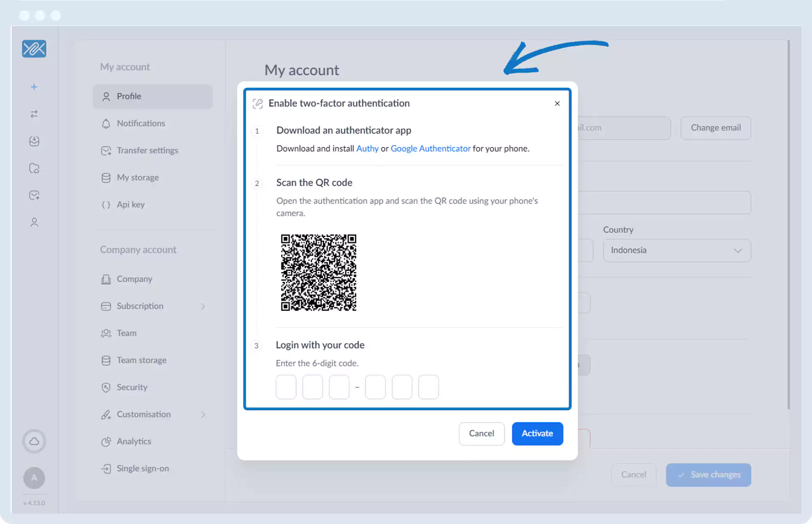Click the plus icon for a new transfer
Viewport: 812px width, 524px height.
coord(34,87)
